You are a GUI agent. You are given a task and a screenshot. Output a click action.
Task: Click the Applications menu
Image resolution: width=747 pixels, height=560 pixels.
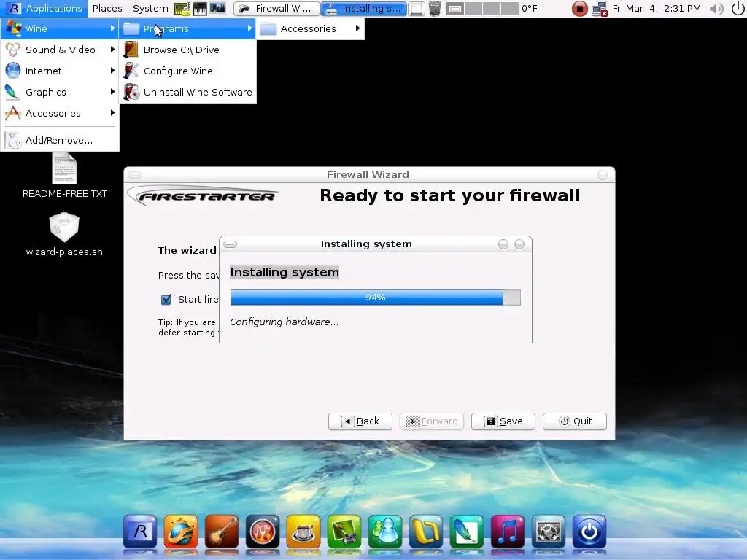pos(44,8)
